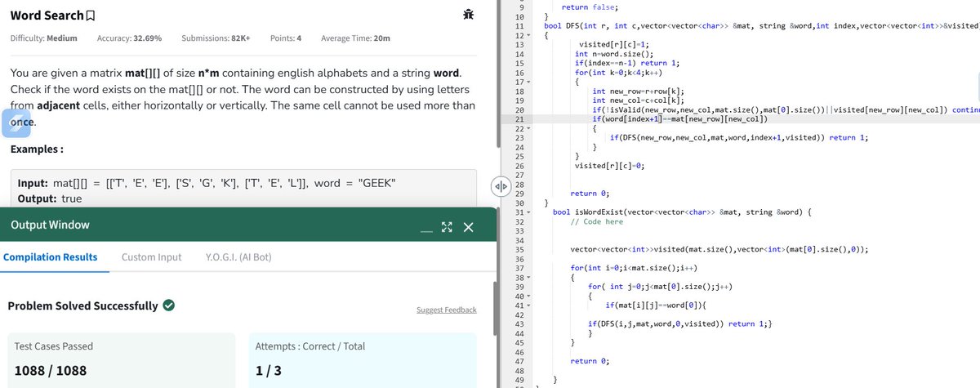The width and height of the screenshot is (980, 388).
Task: Click the 1 / 3 attempts value
Action: pyautogui.click(x=269, y=371)
